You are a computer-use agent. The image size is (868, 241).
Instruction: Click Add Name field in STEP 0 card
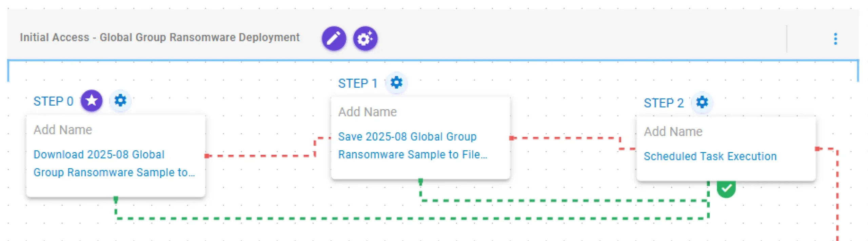click(63, 130)
